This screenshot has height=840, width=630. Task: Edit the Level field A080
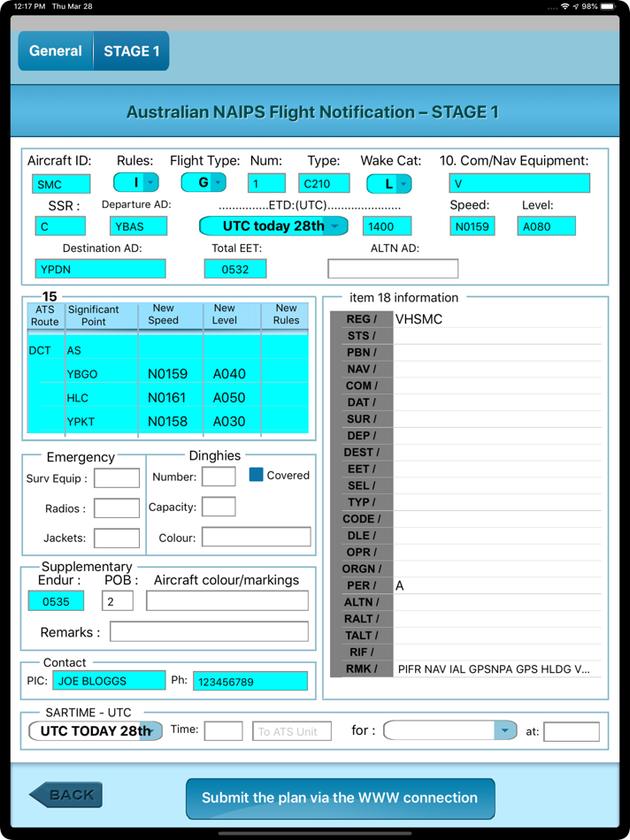(546, 226)
